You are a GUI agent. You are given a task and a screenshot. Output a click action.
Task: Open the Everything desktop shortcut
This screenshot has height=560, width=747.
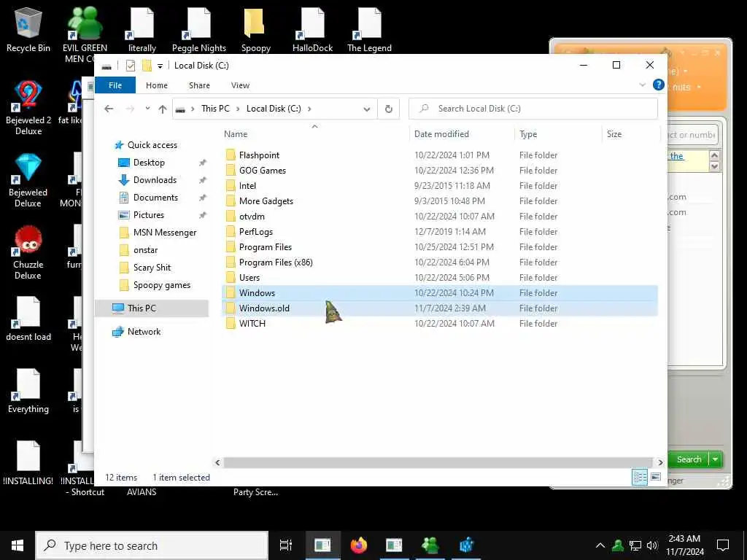[x=28, y=392]
